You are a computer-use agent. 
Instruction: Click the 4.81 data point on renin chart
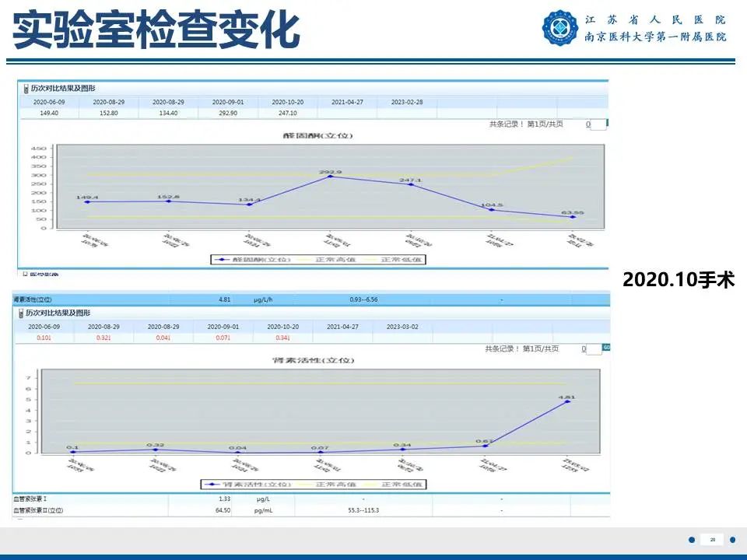(x=567, y=402)
